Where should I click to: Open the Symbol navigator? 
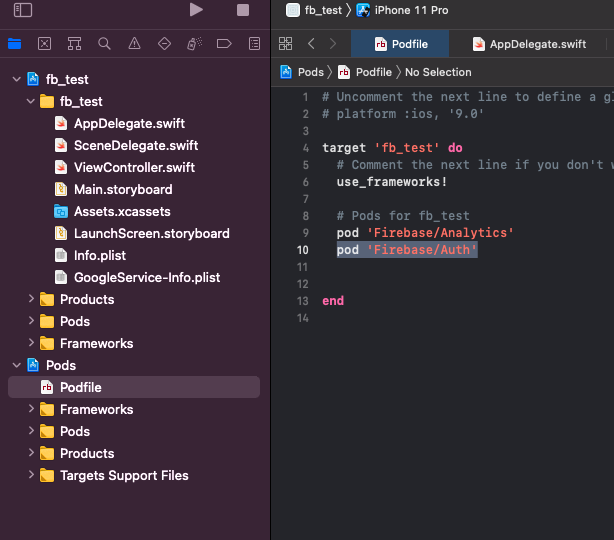click(x=74, y=43)
